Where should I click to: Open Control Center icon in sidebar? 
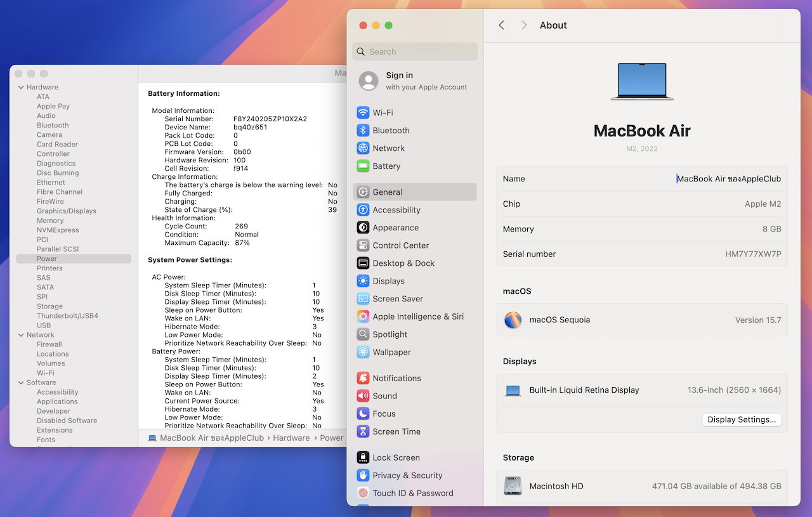point(363,245)
